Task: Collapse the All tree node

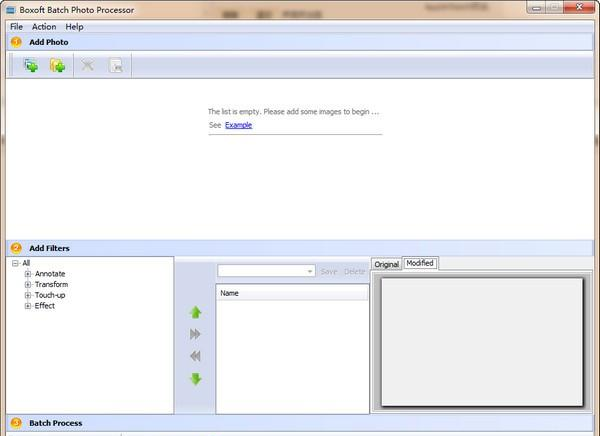Action: tap(15, 263)
